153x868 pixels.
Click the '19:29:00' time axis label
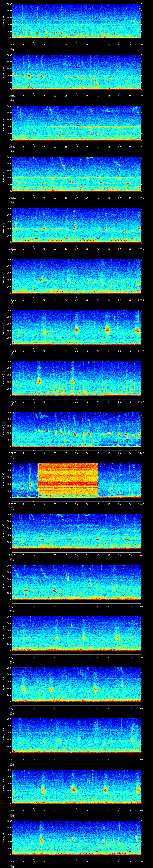[12, 810]
